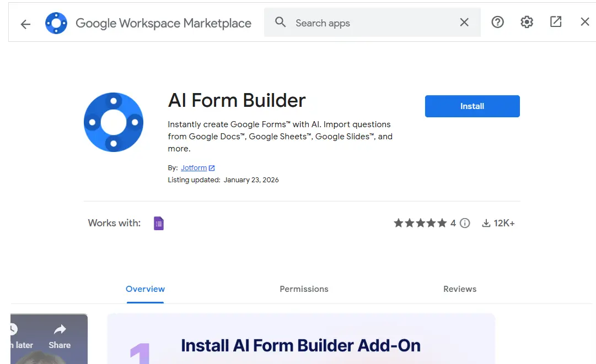Click the Google Workspace Marketplace logo
Image resolution: width=596 pixels, height=364 pixels.
click(56, 23)
